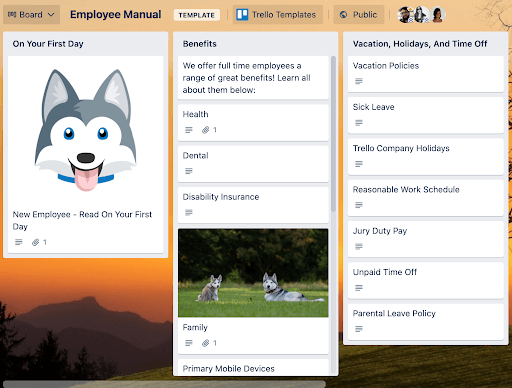Click the Benefits list vertical scrollbar
Image resolution: width=512 pixels, height=388 pixels.
[333, 134]
